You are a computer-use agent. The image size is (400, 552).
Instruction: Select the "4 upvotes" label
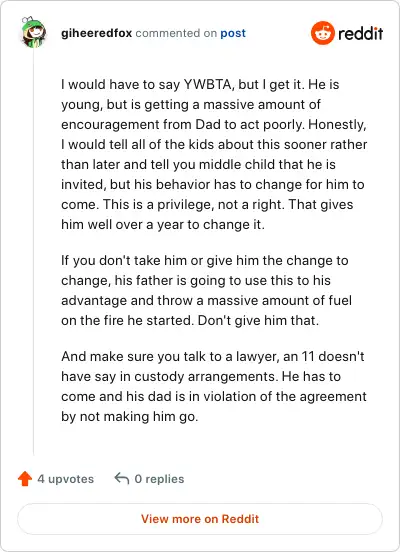tap(66, 479)
